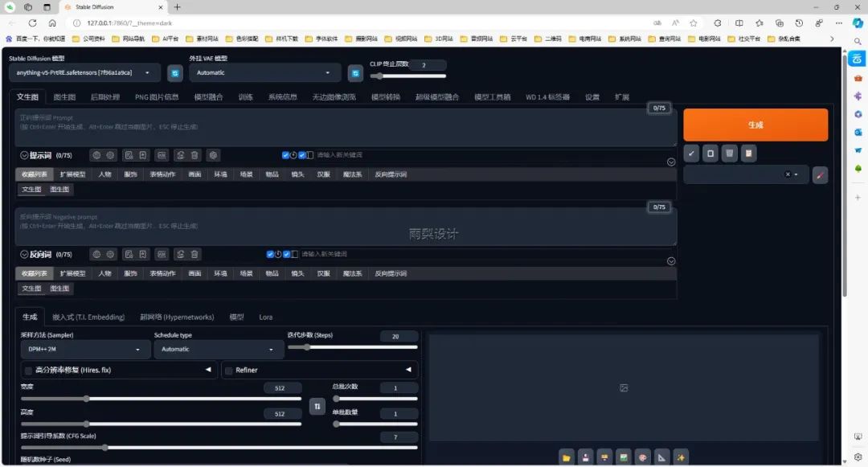Open the PNG 图片信息 tab

[157, 96]
